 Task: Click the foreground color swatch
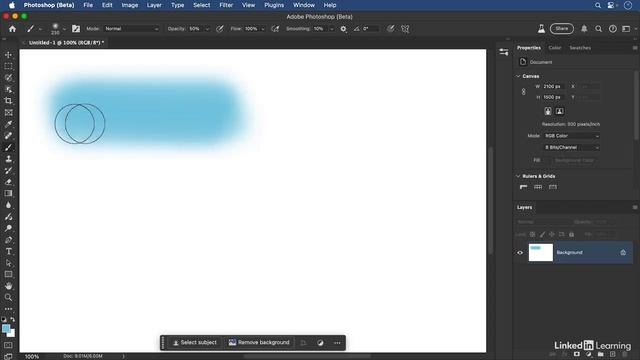[x=6, y=329]
